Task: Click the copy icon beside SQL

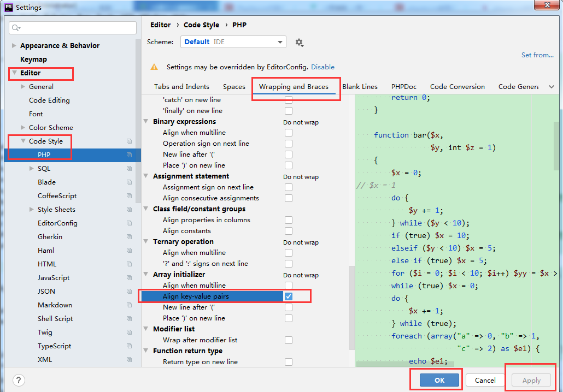Action: pyautogui.click(x=129, y=169)
